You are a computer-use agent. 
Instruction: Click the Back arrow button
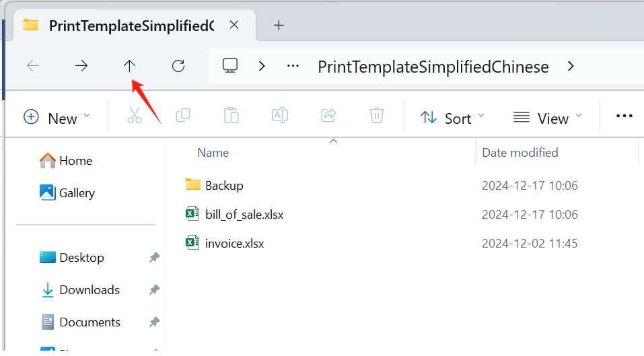(x=33, y=65)
